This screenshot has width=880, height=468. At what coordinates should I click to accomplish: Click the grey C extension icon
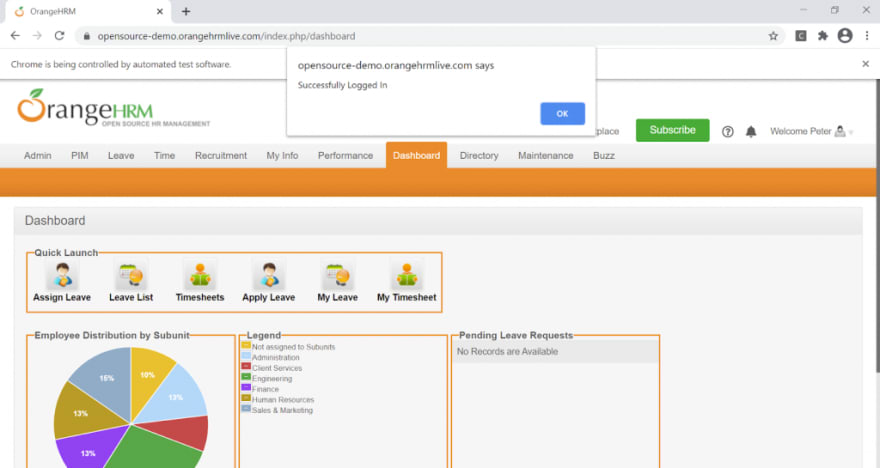coord(801,36)
